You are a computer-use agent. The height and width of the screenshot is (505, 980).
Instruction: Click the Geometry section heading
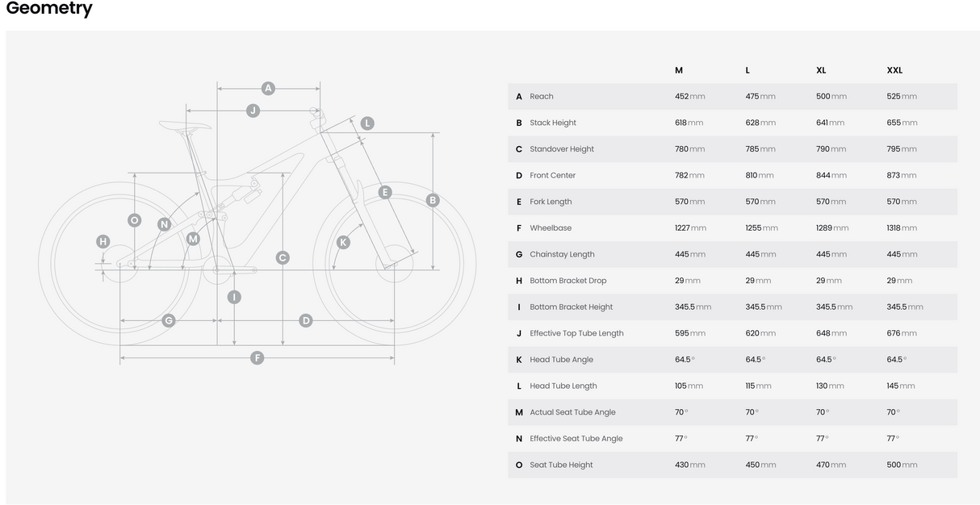(49, 9)
